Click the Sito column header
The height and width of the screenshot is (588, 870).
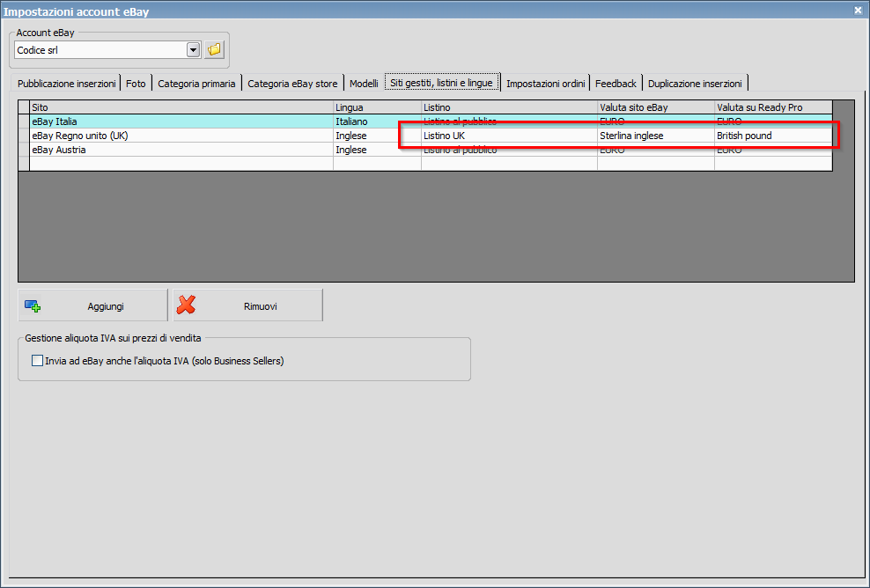pos(181,107)
